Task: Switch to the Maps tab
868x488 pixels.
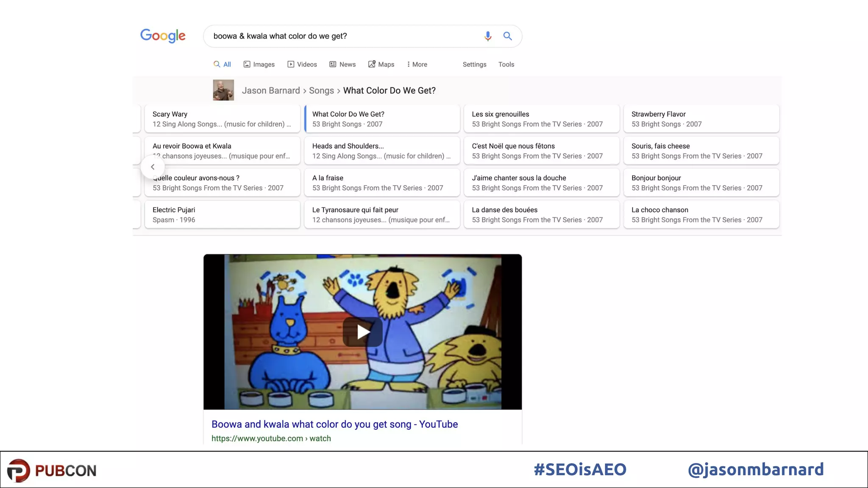Action: [381, 64]
